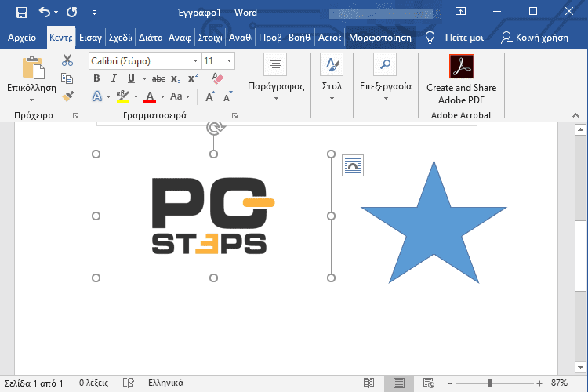This screenshot has height=392, width=588.
Task: Open the Αναθεώρηση tab
Action: 240,38
